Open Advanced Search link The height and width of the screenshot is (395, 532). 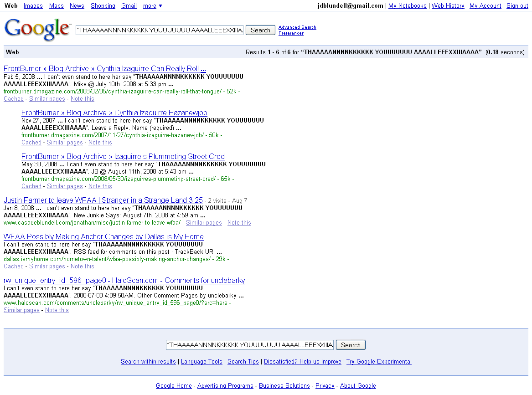297,27
